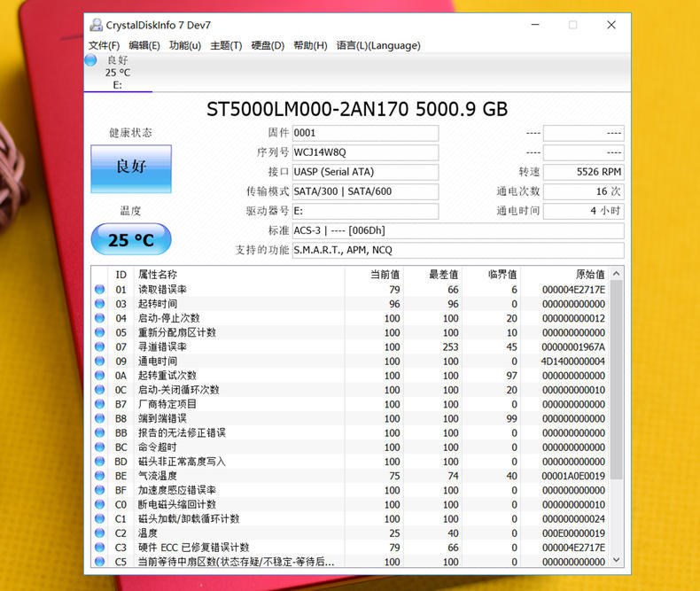Click threshold value 99 in 端到端错误 row
This screenshot has height=591, width=700.
pos(511,419)
